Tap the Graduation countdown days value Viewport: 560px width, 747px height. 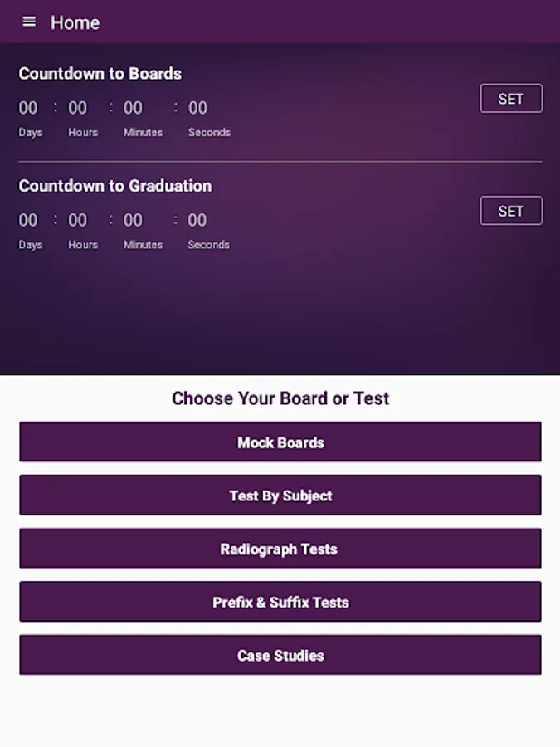coord(28,220)
